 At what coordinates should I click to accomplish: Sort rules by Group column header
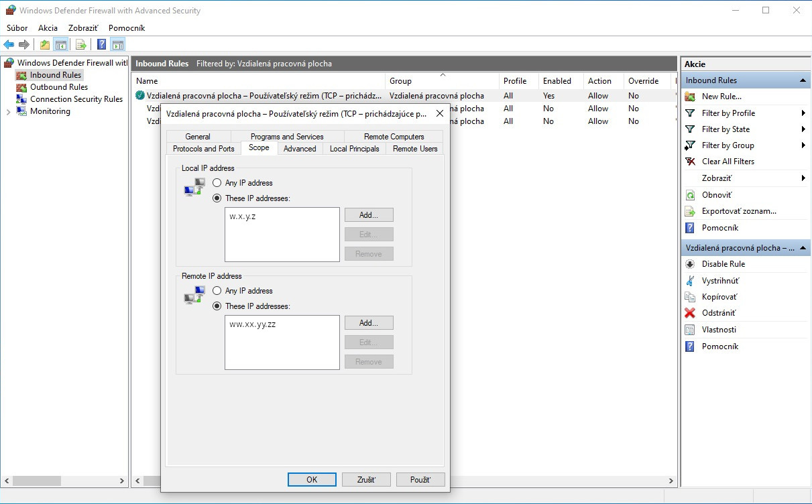tap(443, 81)
